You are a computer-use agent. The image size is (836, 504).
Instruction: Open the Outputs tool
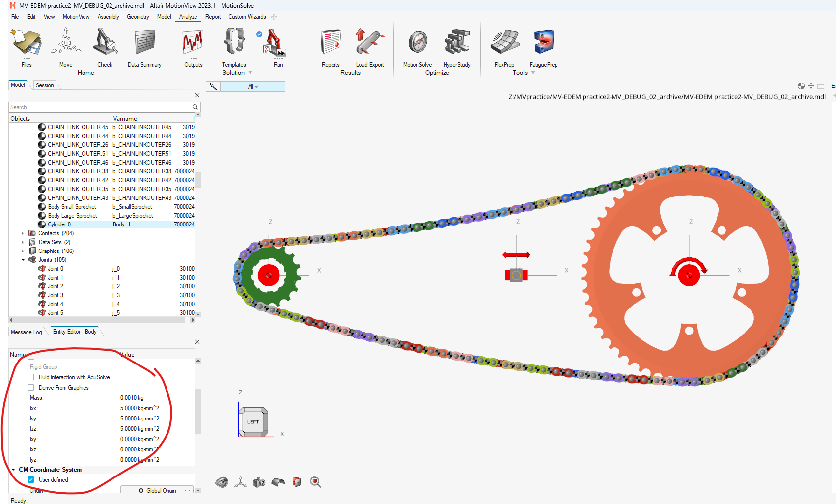coord(193,42)
